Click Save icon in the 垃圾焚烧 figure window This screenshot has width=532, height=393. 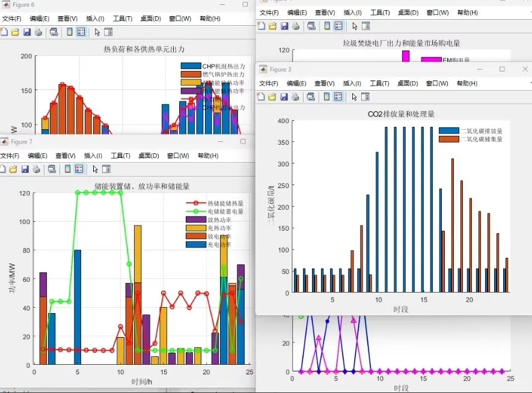click(284, 26)
